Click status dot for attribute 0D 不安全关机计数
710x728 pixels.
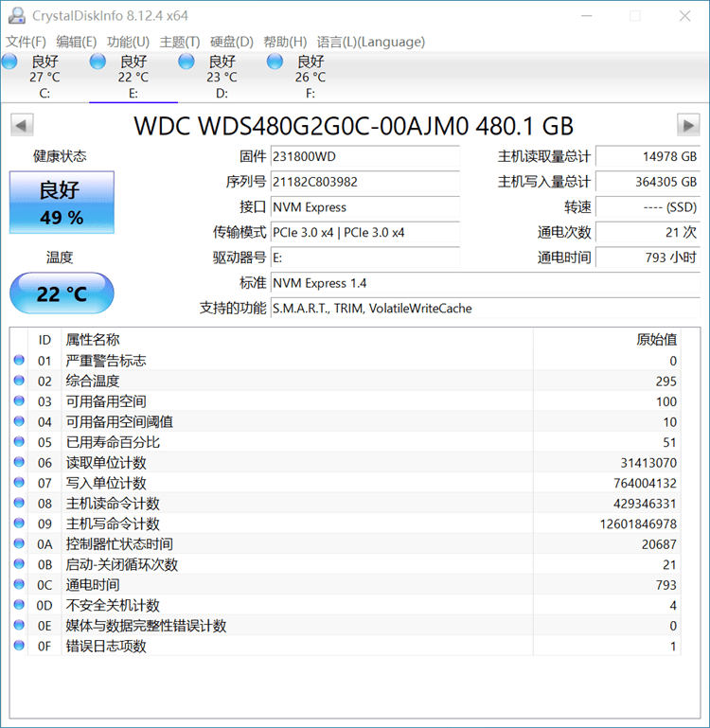(x=19, y=605)
